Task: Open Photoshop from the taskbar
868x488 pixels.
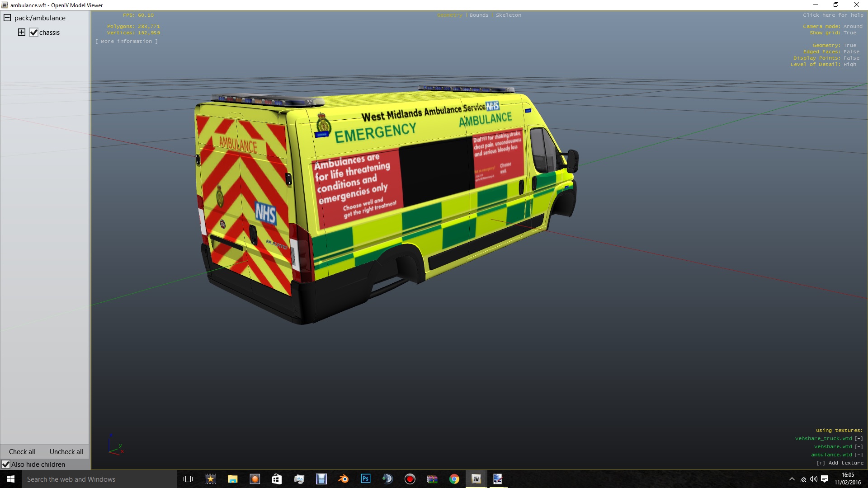Action: pyautogui.click(x=365, y=479)
